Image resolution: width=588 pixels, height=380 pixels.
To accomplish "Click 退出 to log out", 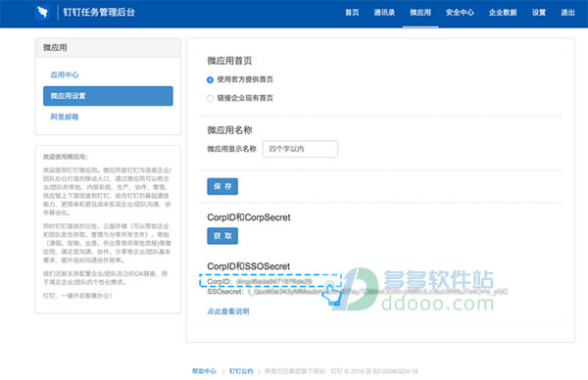I will pyautogui.click(x=567, y=13).
